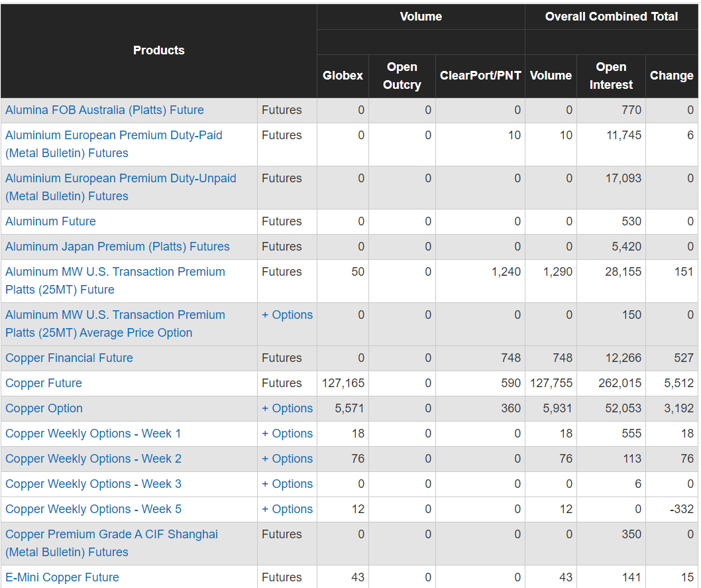Click the 150 open interest value
Viewport: 701px width, 588px height.
tap(631, 315)
